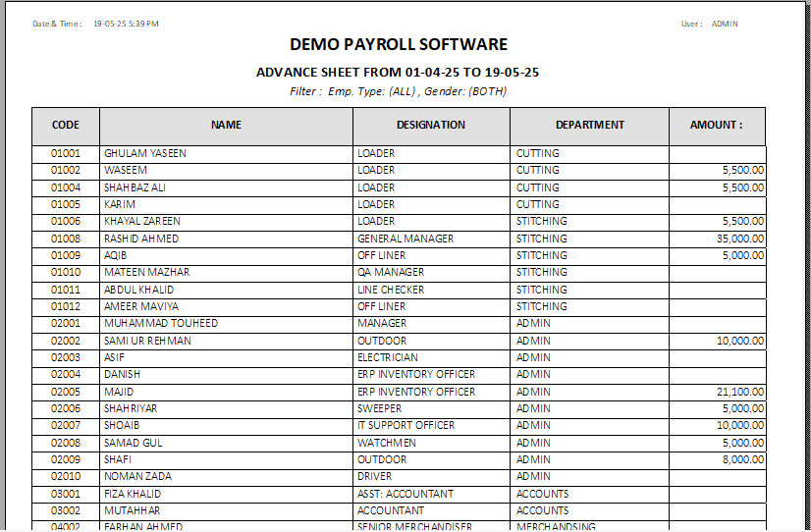Screen dimensions: 811x532
Task: Select employee name GHULAM YASEEN
Action: click(145, 153)
